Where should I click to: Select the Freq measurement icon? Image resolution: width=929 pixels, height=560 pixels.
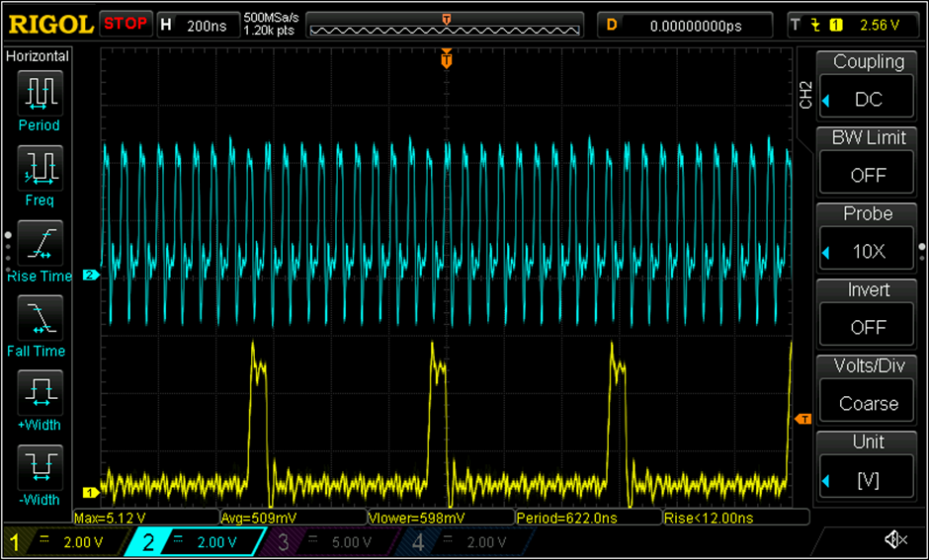40,166
